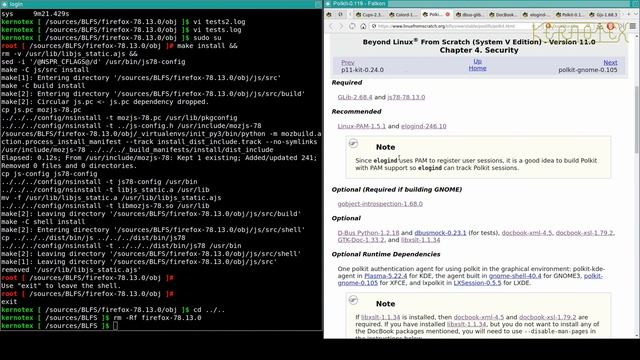The height and width of the screenshot is (360, 640).
Task: Select the first pinned tab icon
Action: pyautogui.click(x=329, y=14)
